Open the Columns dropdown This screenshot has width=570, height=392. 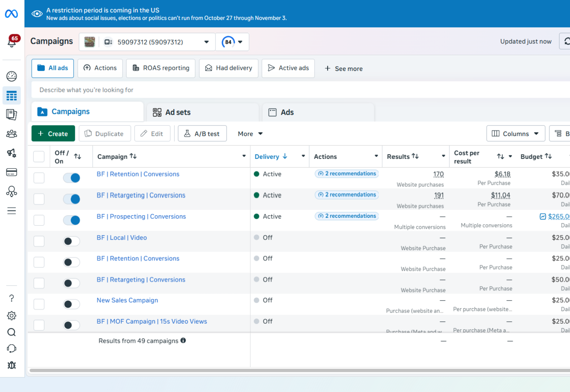tap(516, 134)
